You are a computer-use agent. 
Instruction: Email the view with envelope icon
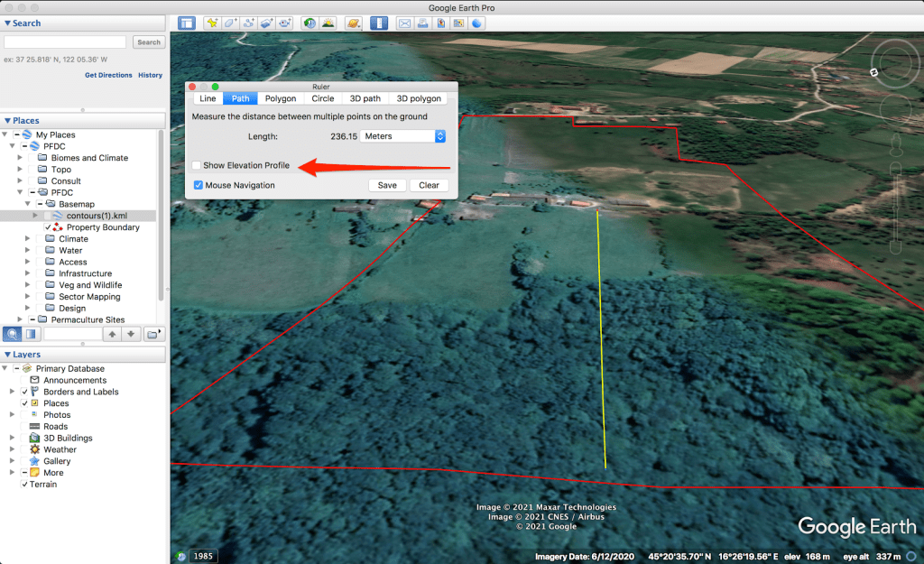(x=404, y=23)
